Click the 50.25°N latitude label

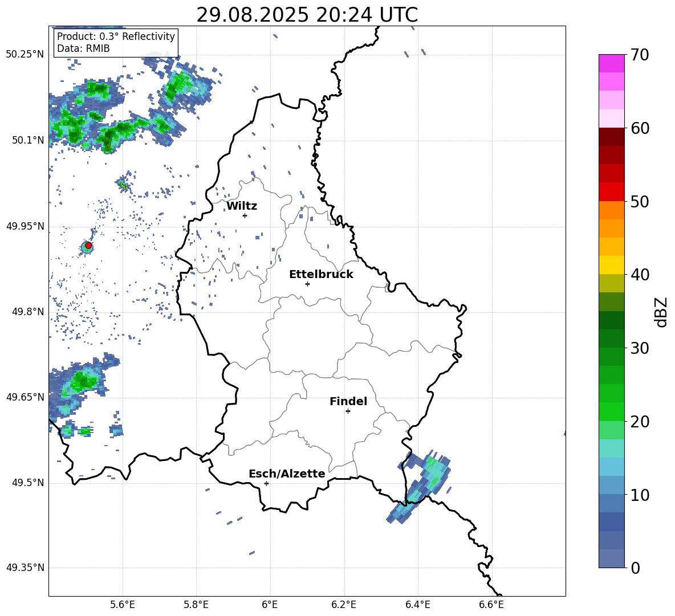(x=25, y=55)
